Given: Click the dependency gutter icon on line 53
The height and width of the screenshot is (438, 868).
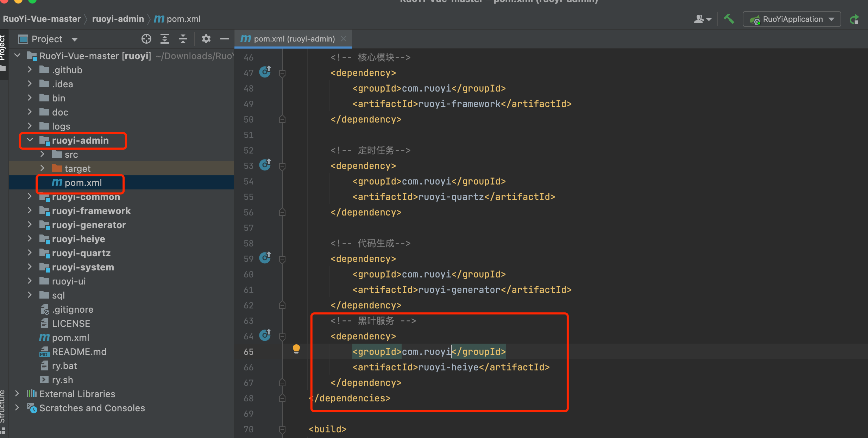Looking at the screenshot, I should 265,165.
